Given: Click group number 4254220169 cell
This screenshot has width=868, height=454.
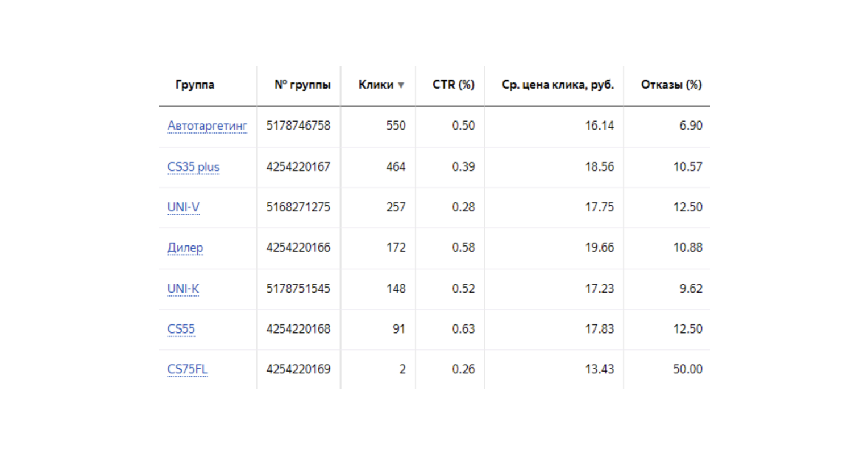Looking at the screenshot, I should 298,369.
